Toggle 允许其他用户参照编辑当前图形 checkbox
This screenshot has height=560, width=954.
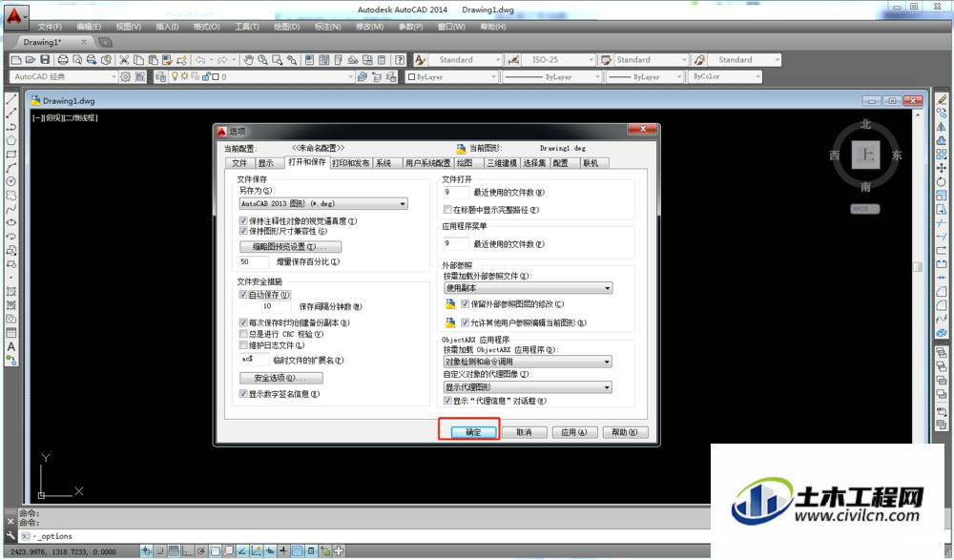466,322
